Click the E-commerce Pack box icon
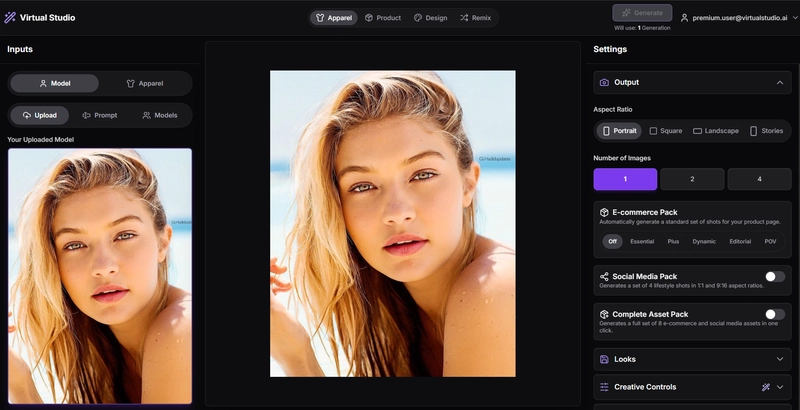The height and width of the screenshot is (410, 800). pos(604,212)
